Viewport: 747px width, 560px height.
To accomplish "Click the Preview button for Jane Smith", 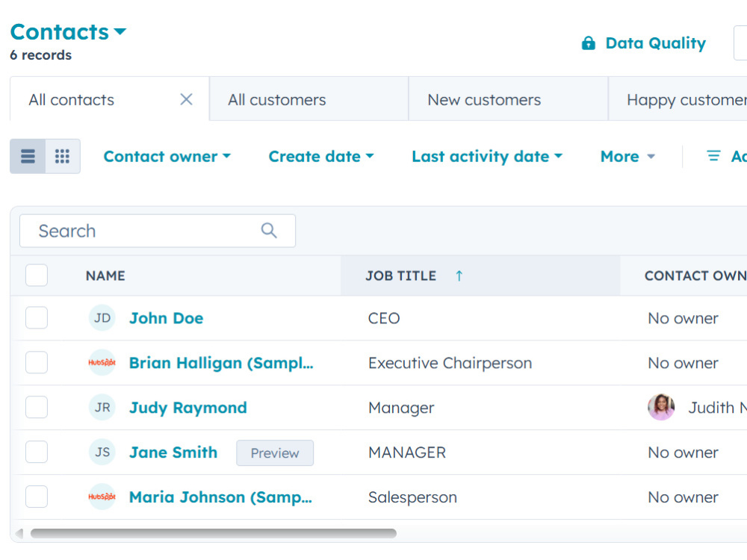I will 275,453.
